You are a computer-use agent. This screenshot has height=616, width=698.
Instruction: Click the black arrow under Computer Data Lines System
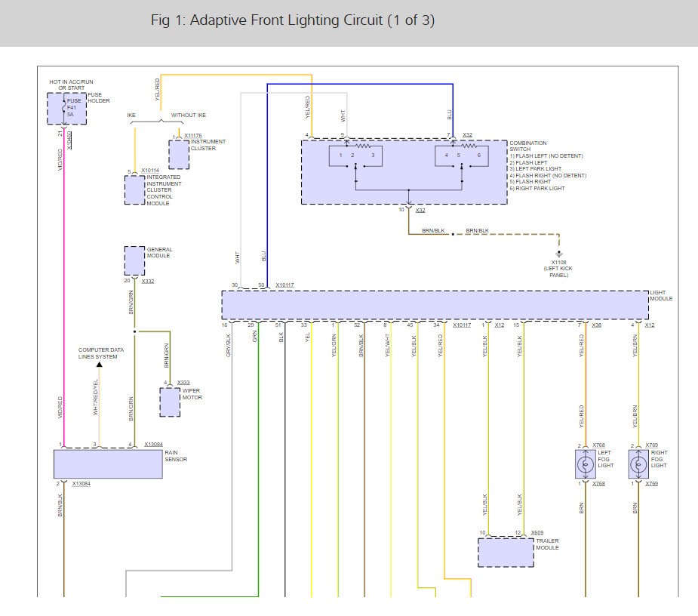100,365
